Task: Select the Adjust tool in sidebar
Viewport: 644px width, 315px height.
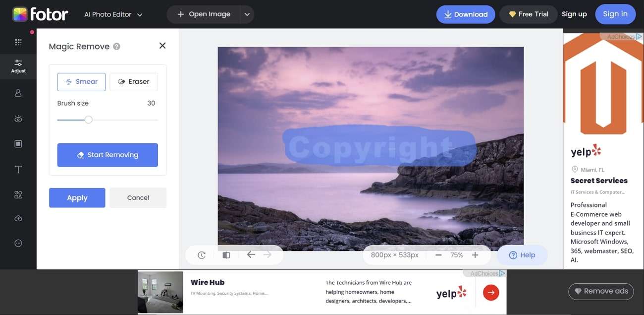Action: pos(18,66)
